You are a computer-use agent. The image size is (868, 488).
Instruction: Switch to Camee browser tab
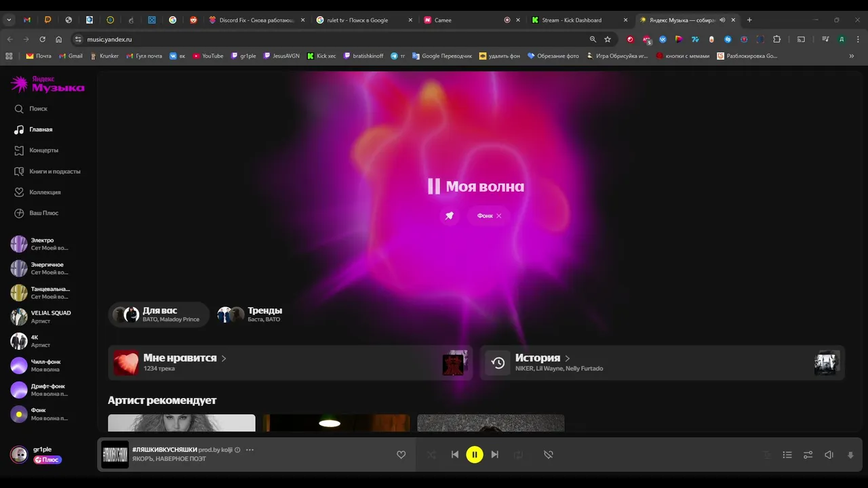pos(471,20)
